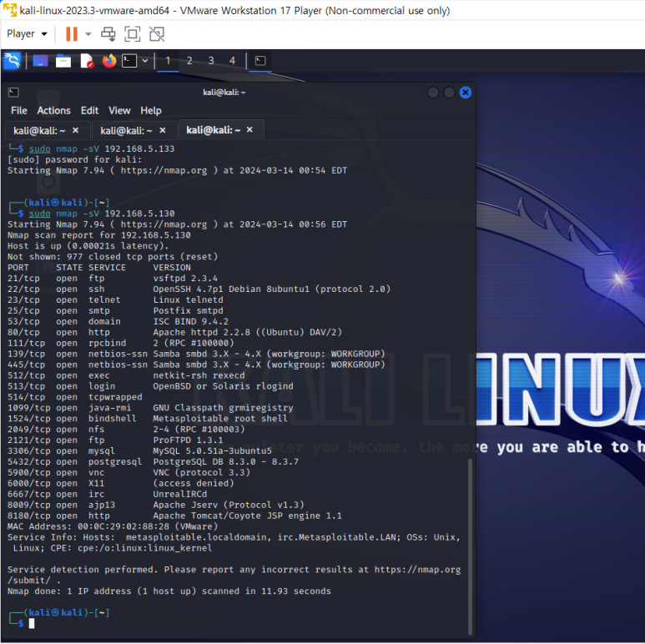
Task: Expand the terminal launcher dropdown arrow
Action: pos(145,61)
